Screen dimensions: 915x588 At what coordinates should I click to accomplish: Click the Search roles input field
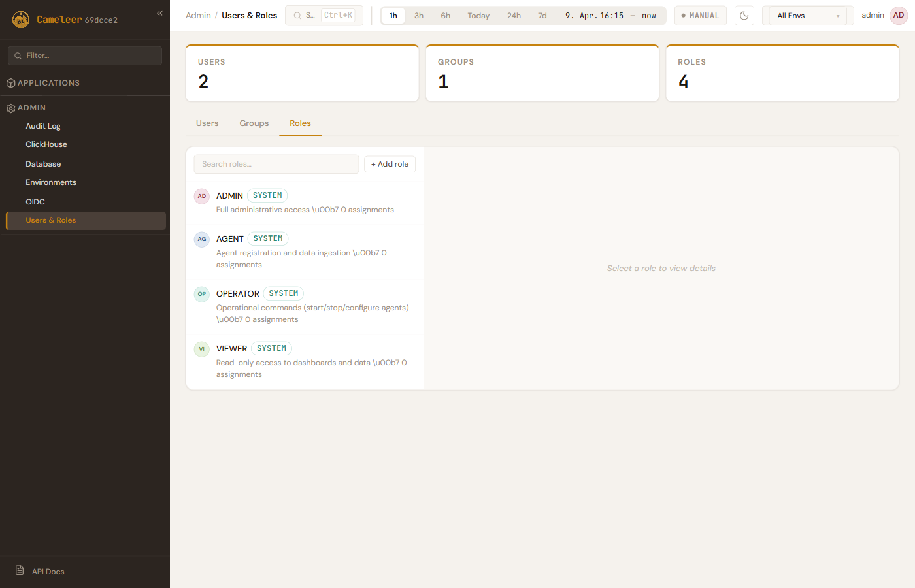pos(276,164)
